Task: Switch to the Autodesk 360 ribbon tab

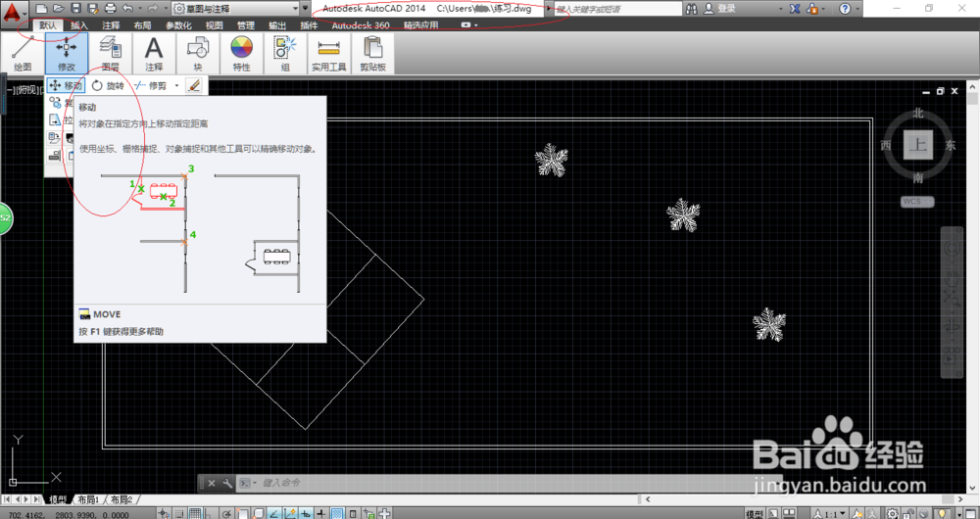Action: click(x=361, y=25)
